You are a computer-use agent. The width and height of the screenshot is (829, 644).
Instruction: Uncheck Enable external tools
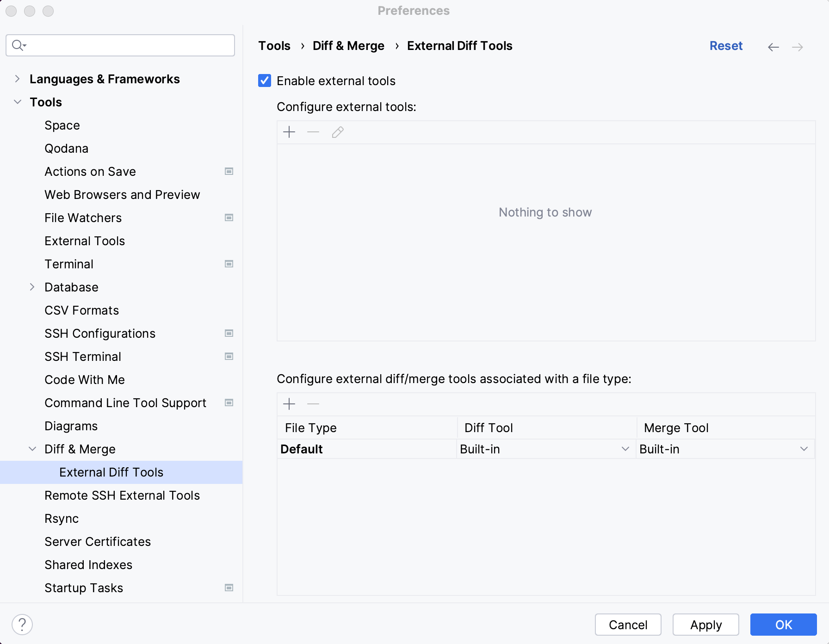tap(264, 80)
